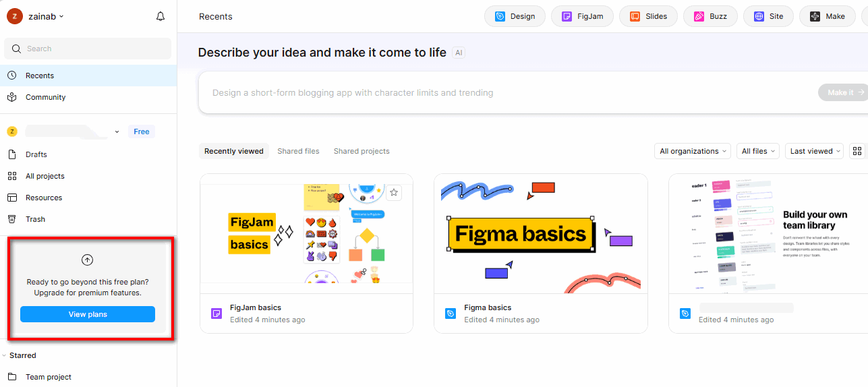The width and height of the screenshot is (868, 387).
Task: Click FigJam basics file type icon
Action: [216, 314]
